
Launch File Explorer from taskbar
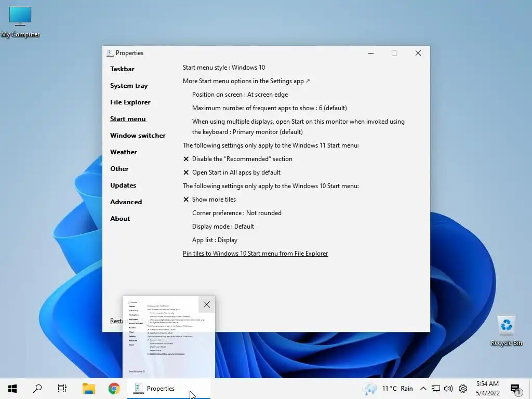point(89,389)
